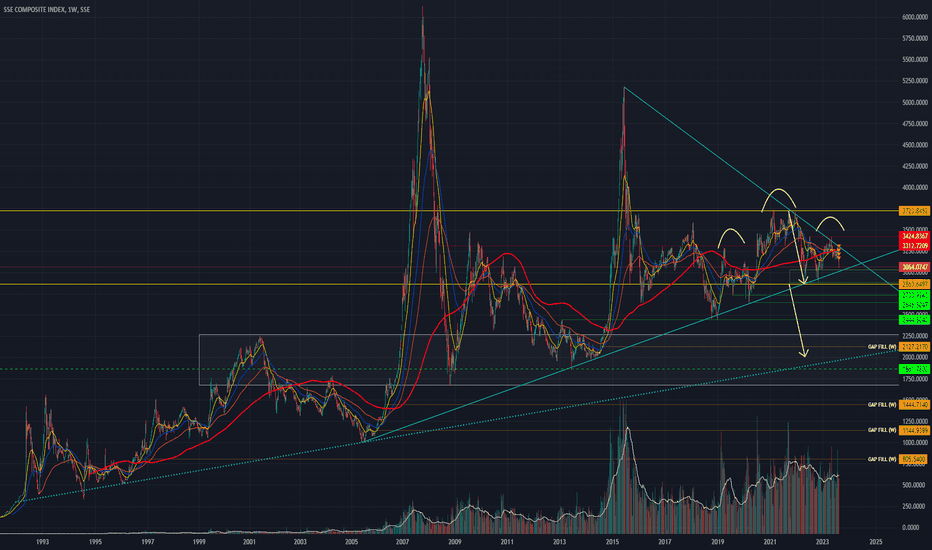This screenshot has width=932, height=550.
Task: Select the 2015 label on time axis
Action: tap(612, 542)
